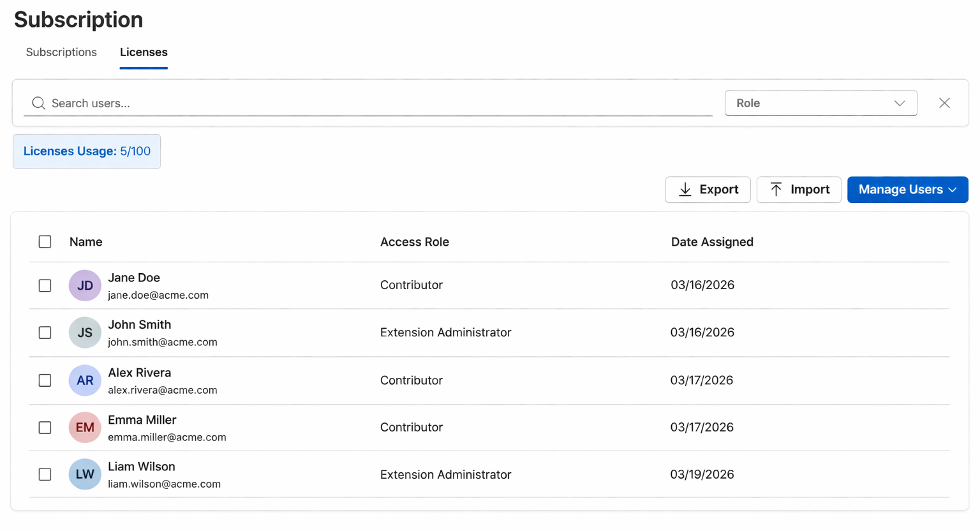Click Jane Doe's JD avatar
Image resolution: width=980 pixels, height=531 pixels.
[x=85, y=285]
